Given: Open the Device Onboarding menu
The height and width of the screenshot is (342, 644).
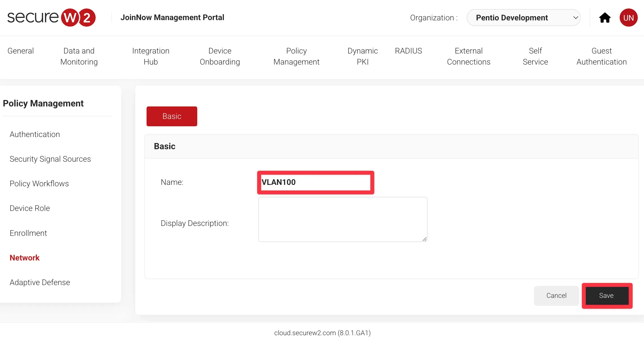Looking at the screenshot, I should 220,56.
